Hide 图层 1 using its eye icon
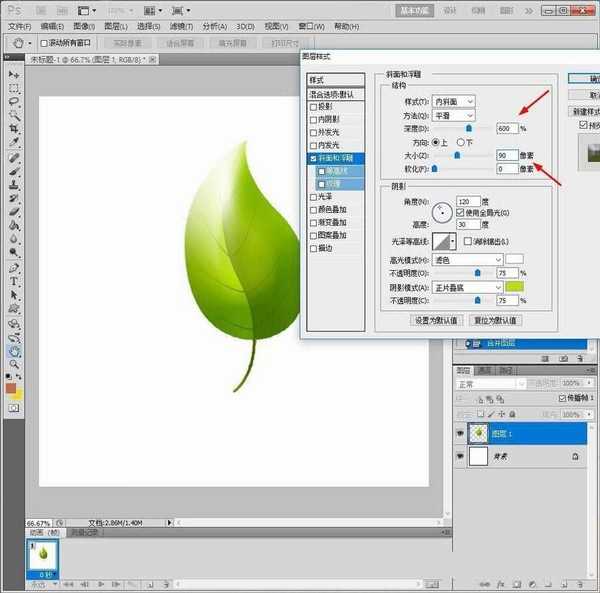 coord(460,432)
